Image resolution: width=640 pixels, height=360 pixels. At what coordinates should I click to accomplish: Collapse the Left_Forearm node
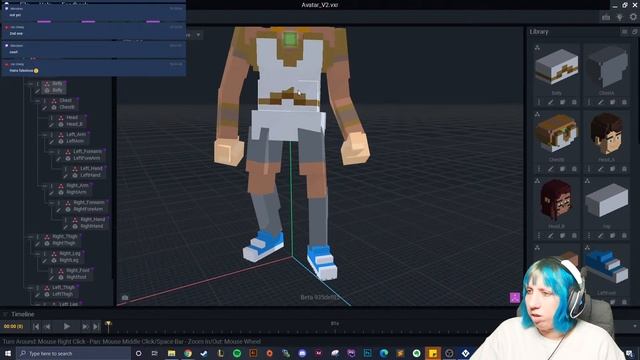51,151
